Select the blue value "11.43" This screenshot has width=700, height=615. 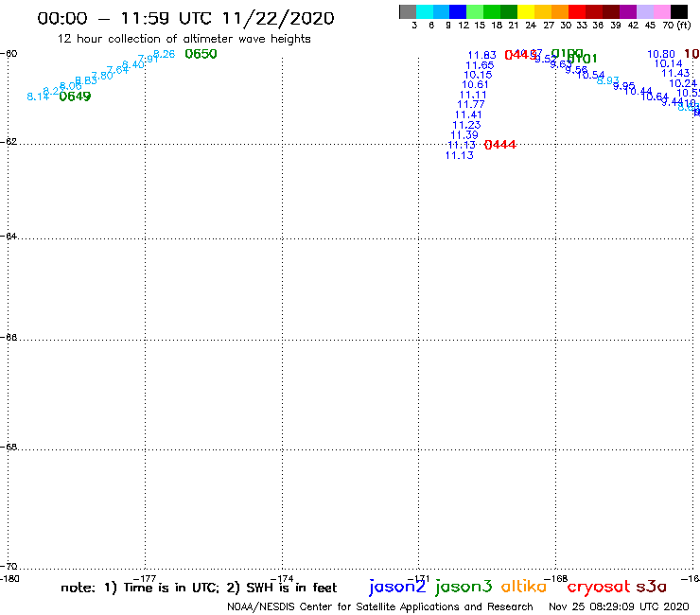(675, 73)
